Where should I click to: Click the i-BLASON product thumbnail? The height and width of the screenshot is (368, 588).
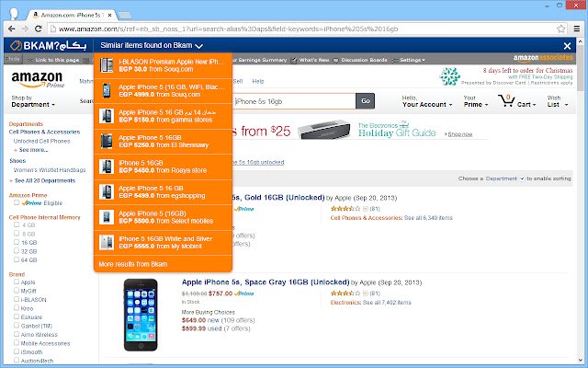(x=107, y=65)
